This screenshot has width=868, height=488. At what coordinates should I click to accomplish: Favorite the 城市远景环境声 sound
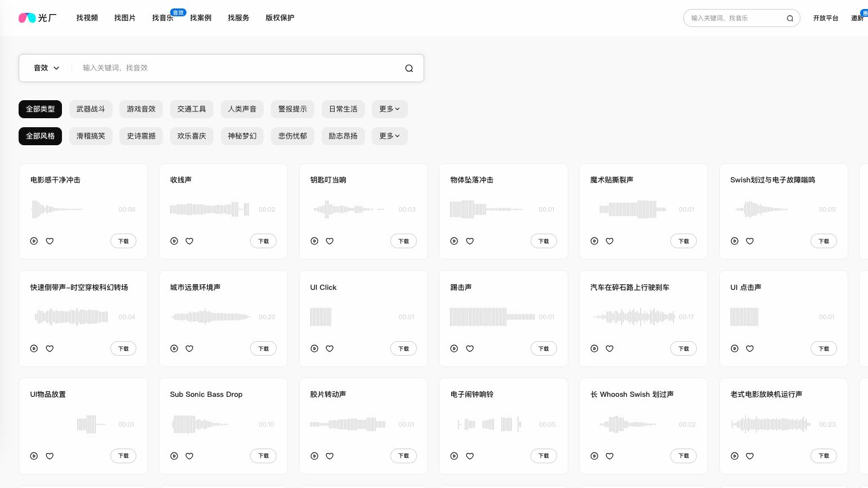[189, 348]
